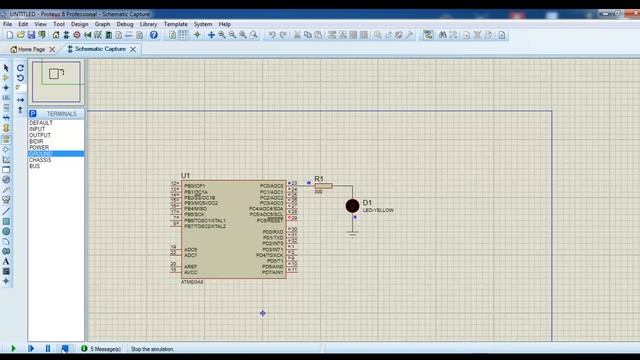Close the Schematic Capture tab
Viewport: 640px width, 360px height.
point(133,49)
